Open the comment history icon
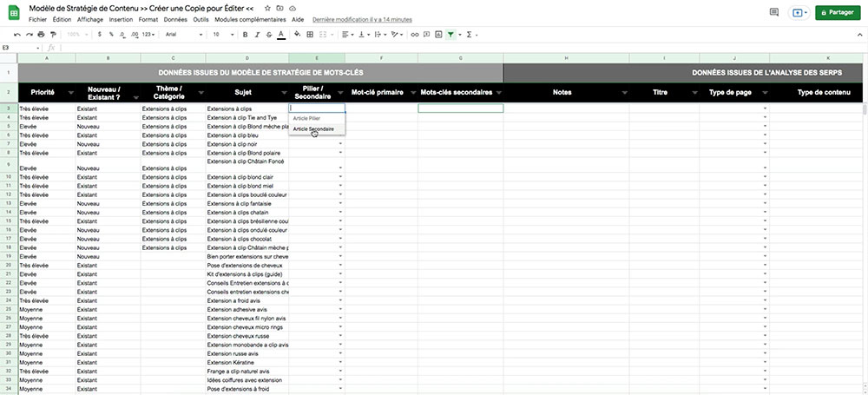 click(774, 12)
